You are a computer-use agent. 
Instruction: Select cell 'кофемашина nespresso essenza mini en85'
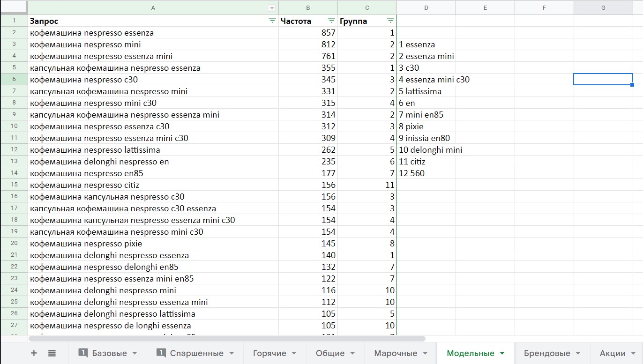pyautogui.click(x=153, y=279)
